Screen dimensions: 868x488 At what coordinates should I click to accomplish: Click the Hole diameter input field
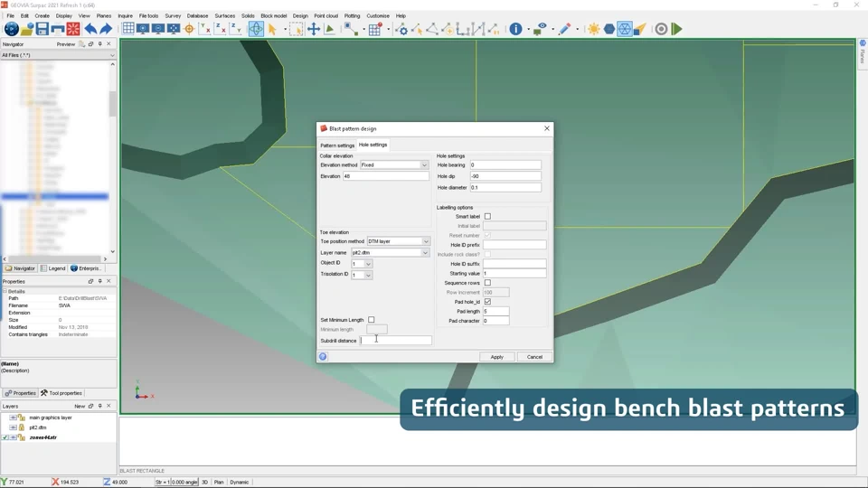click(x=505, y=188)
